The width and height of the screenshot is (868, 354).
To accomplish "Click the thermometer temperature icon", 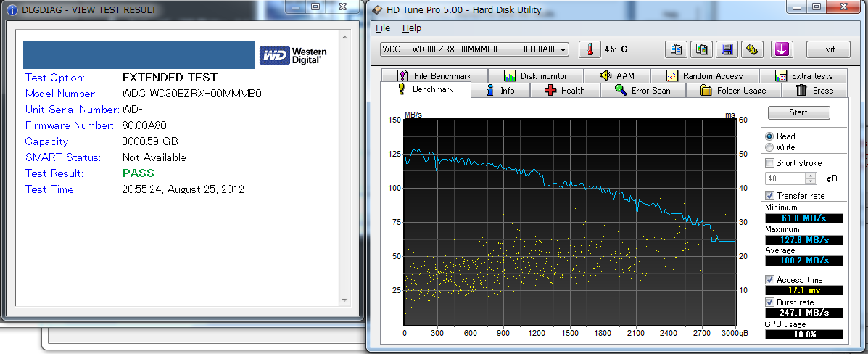I will click(x=590, y=49).
